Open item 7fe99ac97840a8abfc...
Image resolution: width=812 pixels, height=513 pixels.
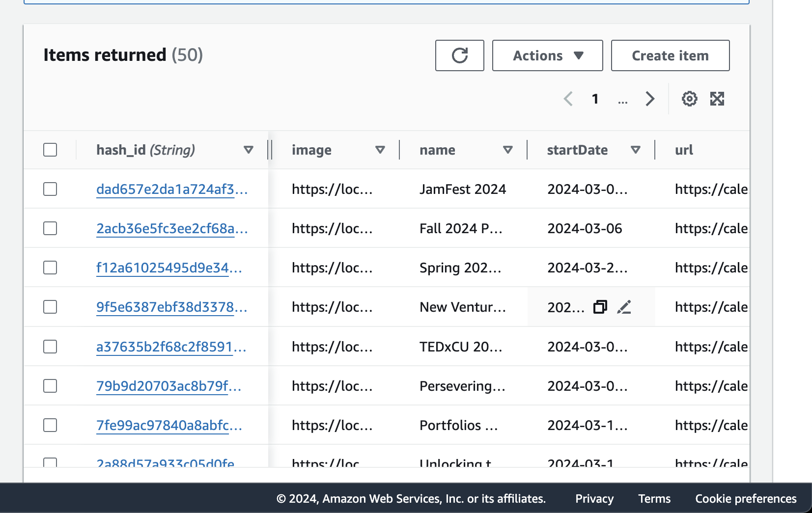169,425
